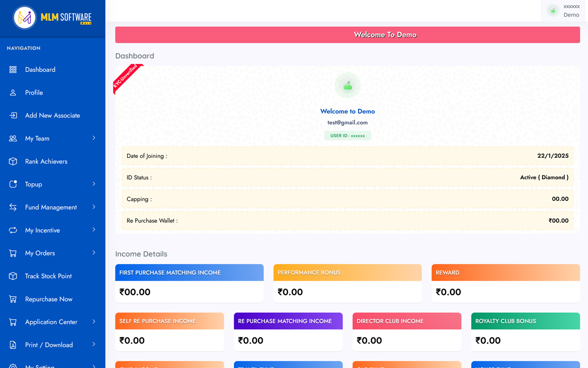The height and width of the screenshot is (368, 588).
Task: Click the Add New Associate login icon
Action: click(x=13, y=116)
